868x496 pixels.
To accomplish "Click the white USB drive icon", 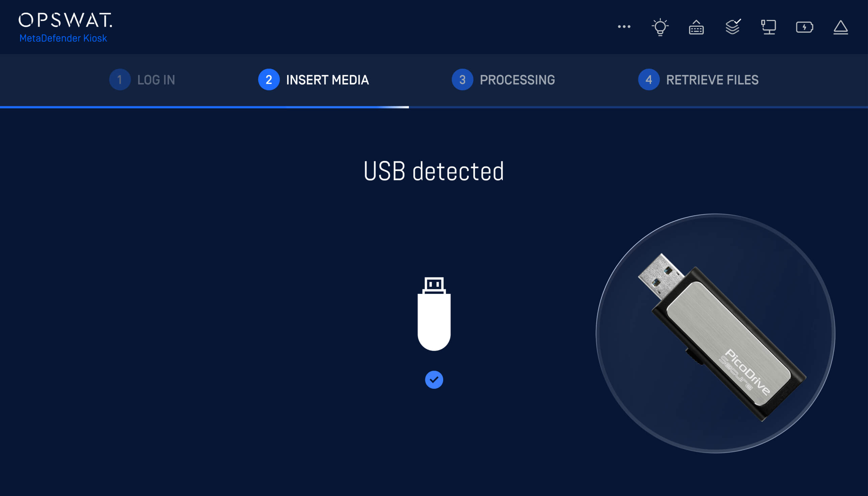I will (x=434, y=314).
